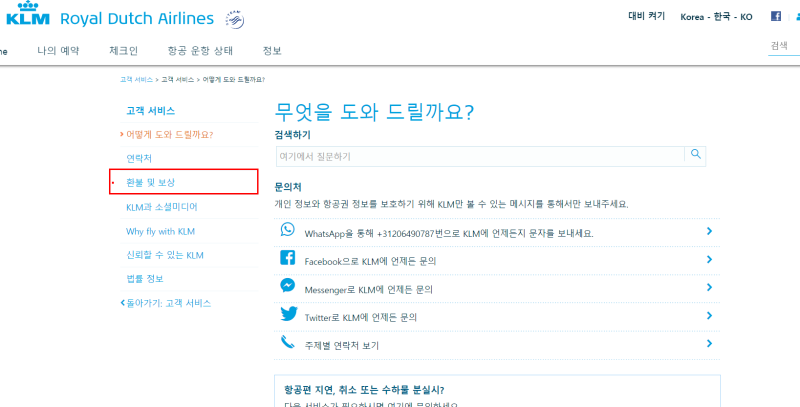Go back via 돌아가기: 고객 서비스
The width and height of the screenshot is (800, 407).
tap(166, 303)
